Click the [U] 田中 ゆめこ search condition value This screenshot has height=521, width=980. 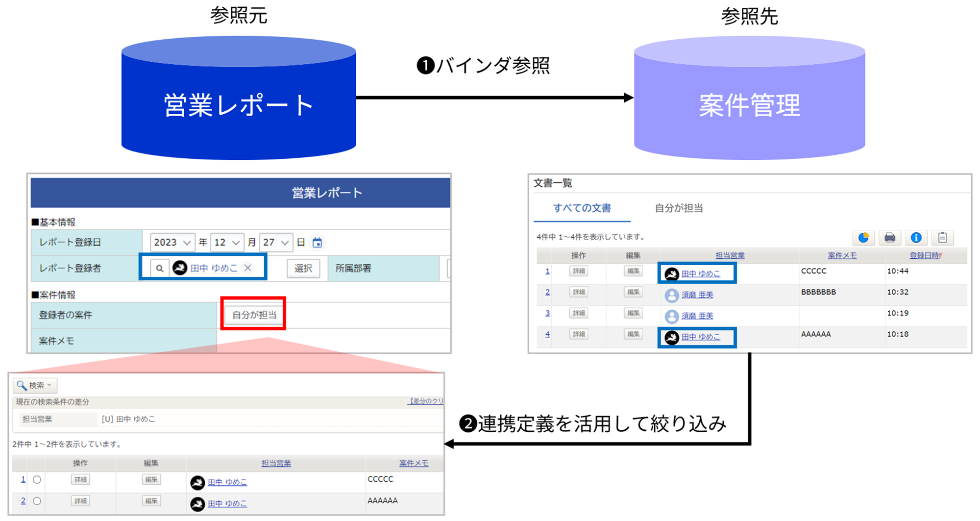click(x=128, y=419)
